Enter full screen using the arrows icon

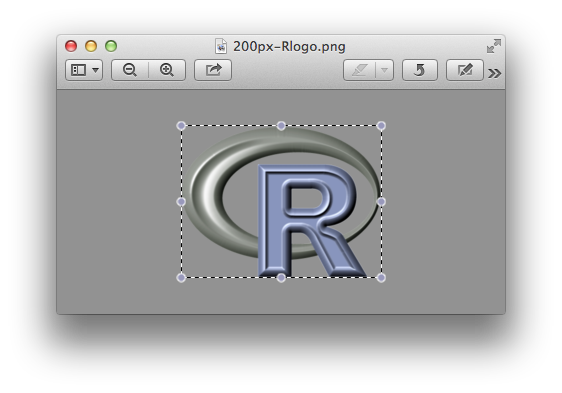[x=494, y=46]
